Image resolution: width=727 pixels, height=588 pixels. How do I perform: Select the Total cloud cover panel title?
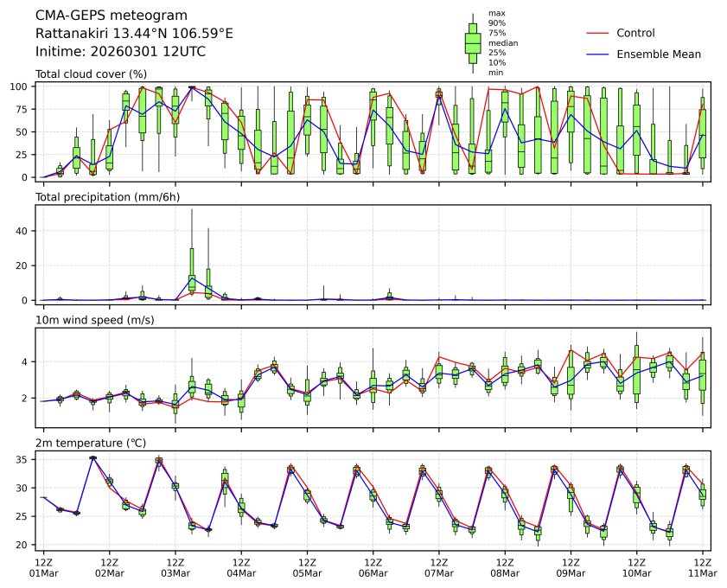tap(91, 74)
